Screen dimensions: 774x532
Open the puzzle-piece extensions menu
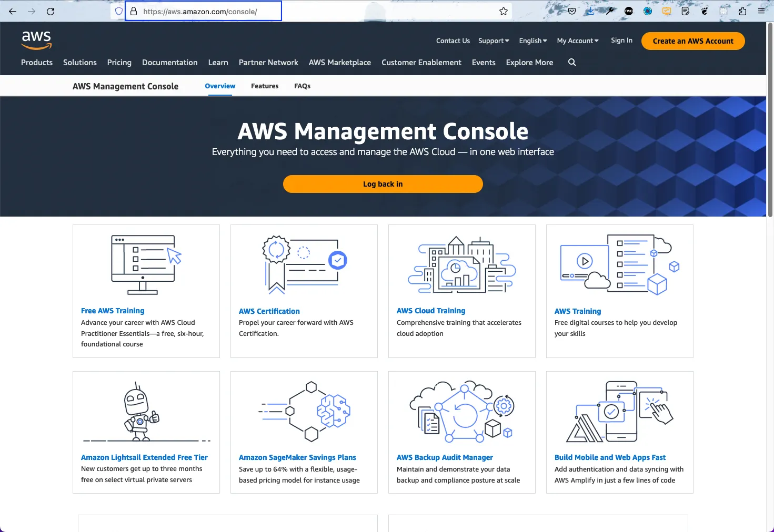(x=742, y=11)
